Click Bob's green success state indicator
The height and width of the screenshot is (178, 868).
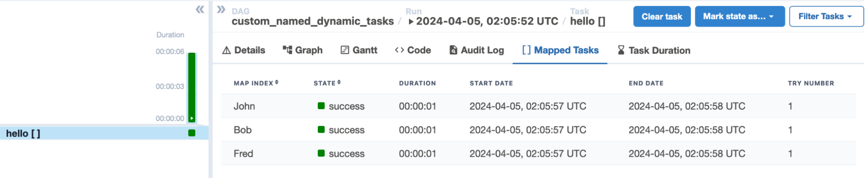coord(321,130)
